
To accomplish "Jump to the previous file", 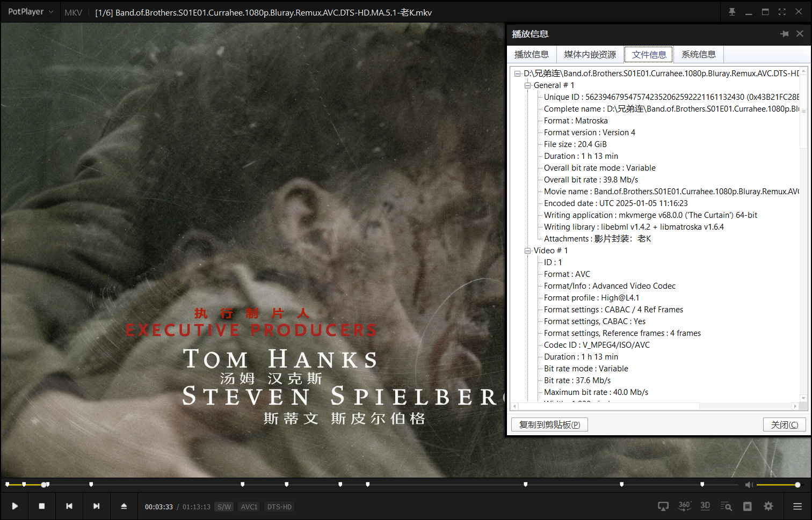I will point(69,506).
